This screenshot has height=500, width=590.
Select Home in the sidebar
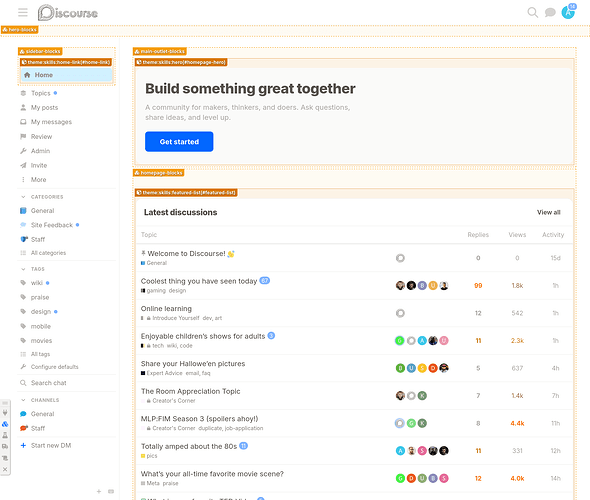[67, 75]
